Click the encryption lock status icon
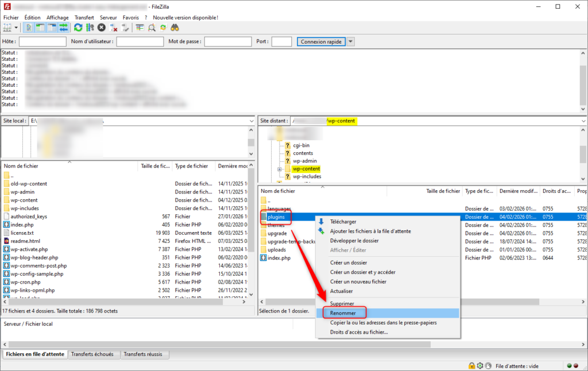 click(x=471, y=366)
